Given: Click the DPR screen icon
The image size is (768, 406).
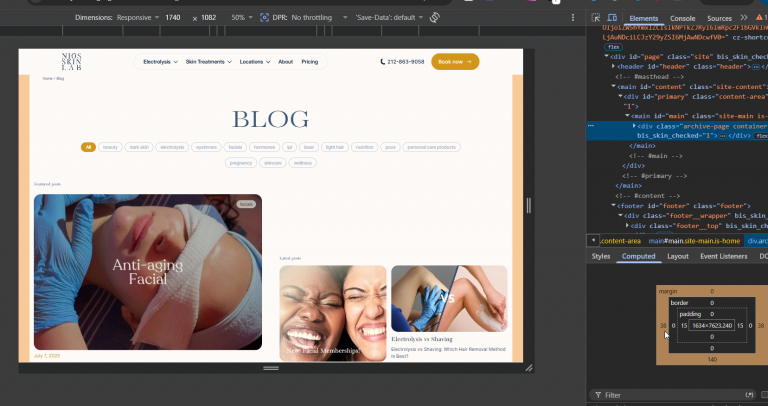Looking at the screenshot, I should 264,18.
